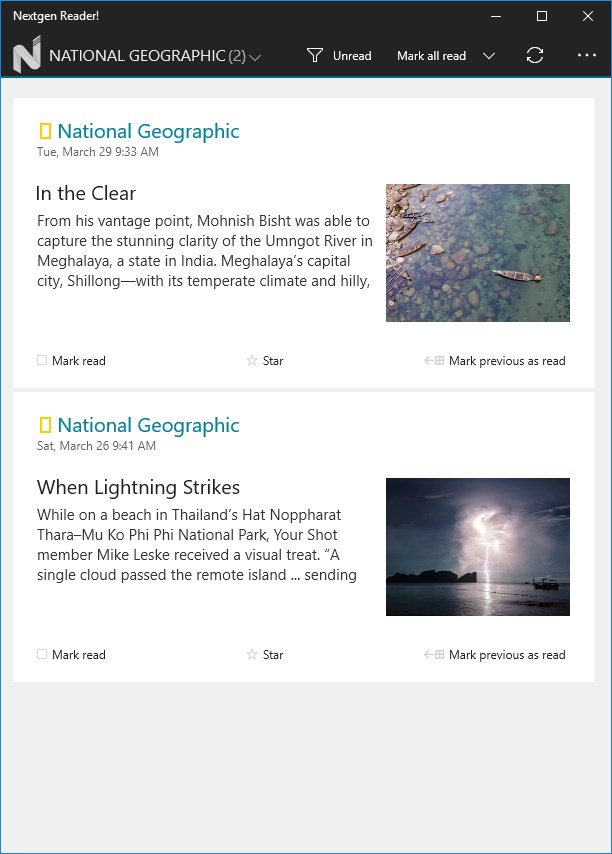Expand the NATIONAL GEOGRAPHIC feed selector

[256, 57]
